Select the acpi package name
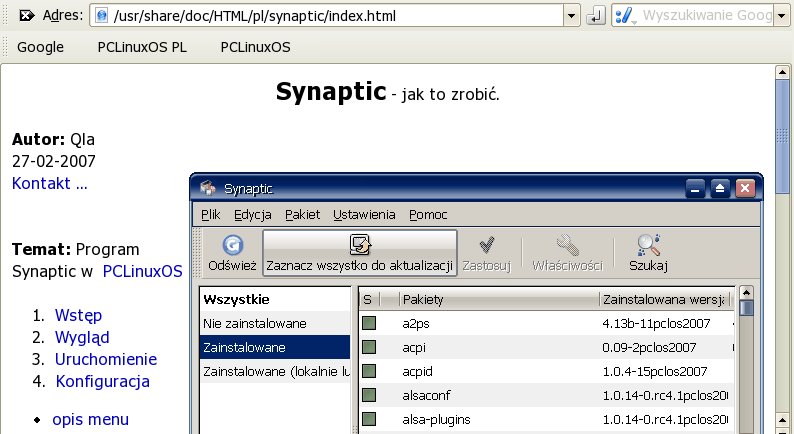 pyautogui.click(x=414, y=348)
